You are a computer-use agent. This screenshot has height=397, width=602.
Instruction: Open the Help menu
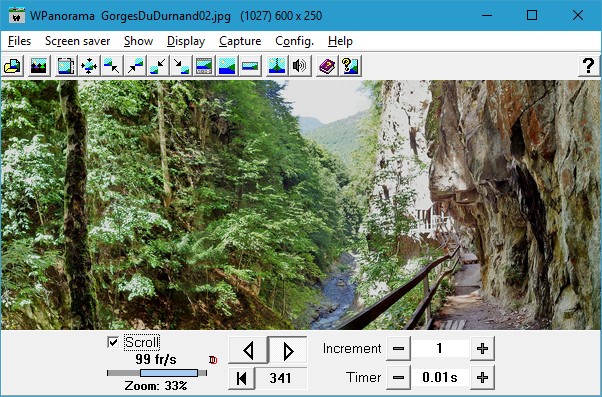[x=340, y=41]
